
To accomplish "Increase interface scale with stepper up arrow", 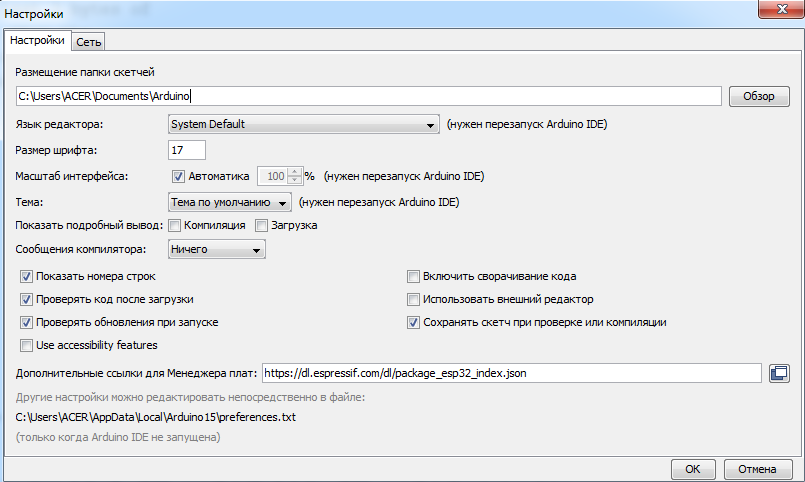I will 294,172.
